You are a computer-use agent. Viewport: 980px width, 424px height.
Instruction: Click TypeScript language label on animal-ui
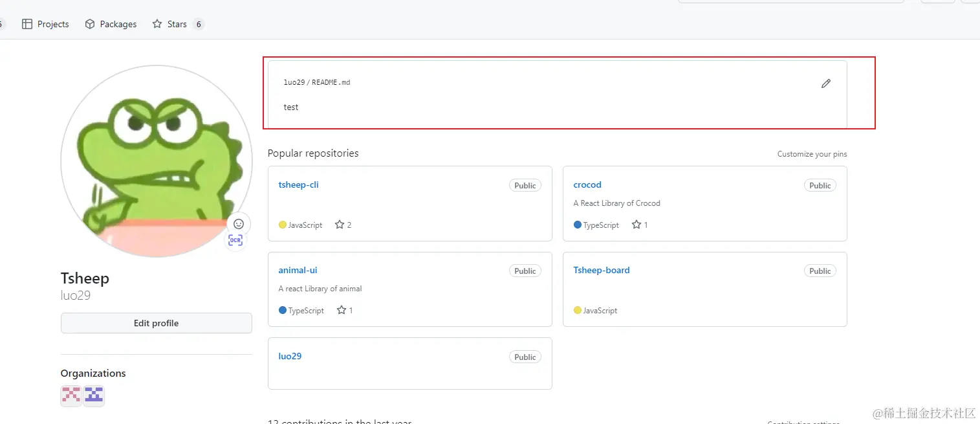coord(306,311)
